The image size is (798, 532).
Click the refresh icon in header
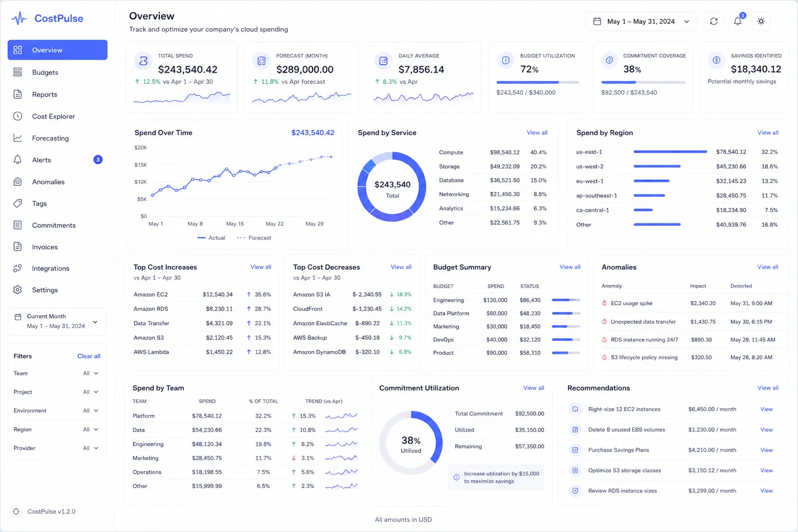[714, 21]
